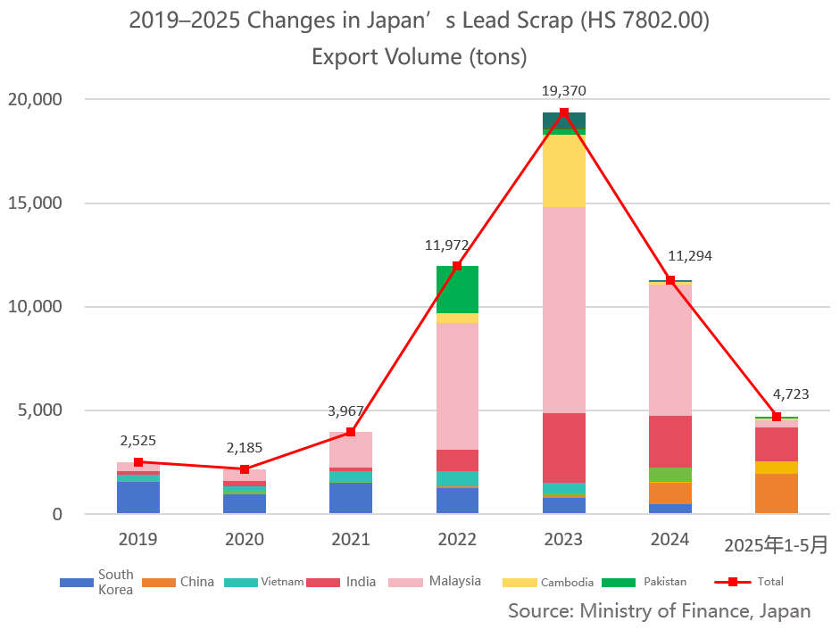Click the '2,185' data label
Image resolution: width=840 pixels, height=630 pixels.
[245, 447]
